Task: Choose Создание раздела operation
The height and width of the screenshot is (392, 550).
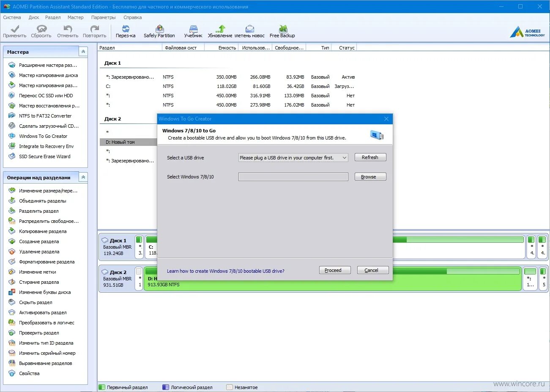Action: [x=39, y=241]
